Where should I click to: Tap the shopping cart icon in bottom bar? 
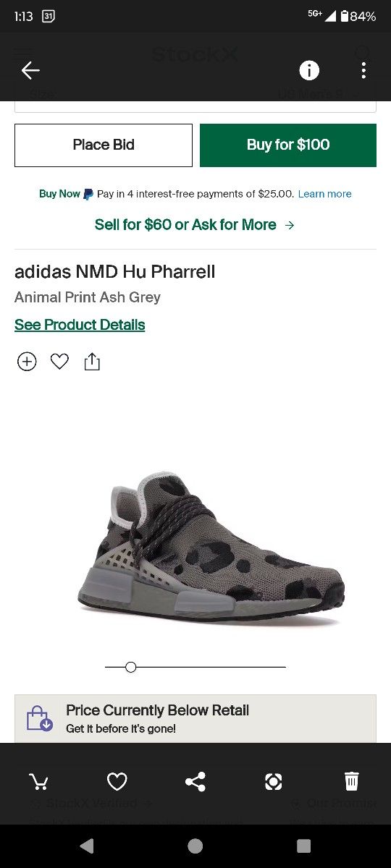point(39,781)
